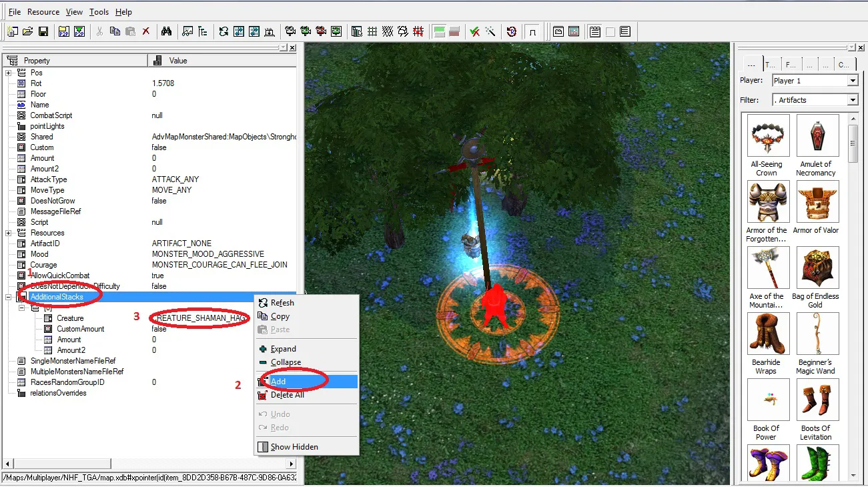Click the red circular R toolbar icon

[x=512, y=31]
